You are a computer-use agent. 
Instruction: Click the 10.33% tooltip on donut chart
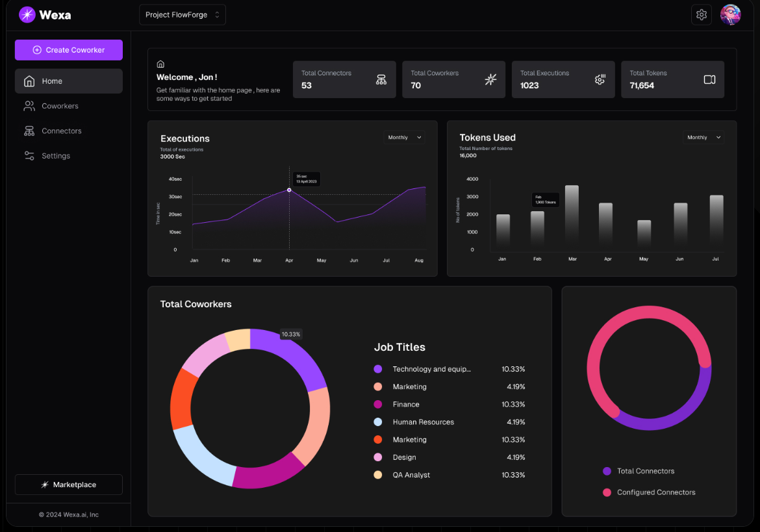pos(291,335)
